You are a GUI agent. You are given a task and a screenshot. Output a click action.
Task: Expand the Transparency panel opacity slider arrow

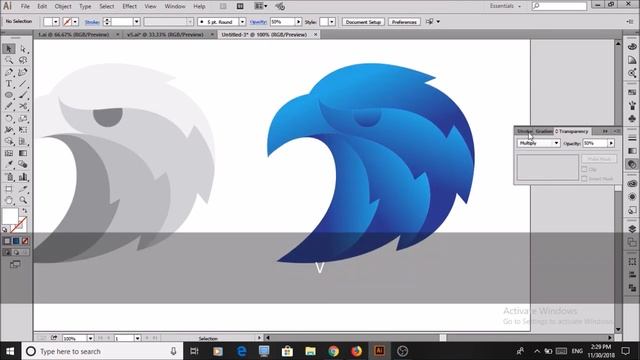(x=611, y=143)
